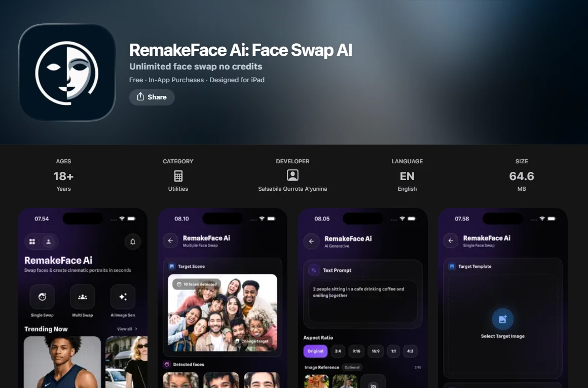Select the 4:3 aspect ratio
The height and width of the screenshot is (388, 588).
tap(410, 351)
